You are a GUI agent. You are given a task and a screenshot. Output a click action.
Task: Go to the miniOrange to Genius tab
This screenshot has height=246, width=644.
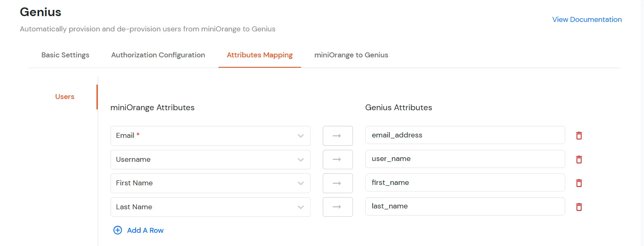[351, 55]
